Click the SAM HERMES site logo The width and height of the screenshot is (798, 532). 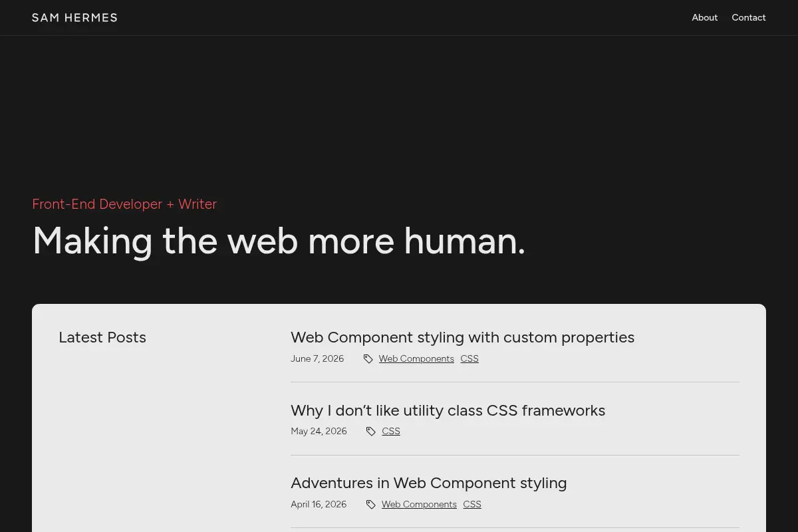(74, 17)
